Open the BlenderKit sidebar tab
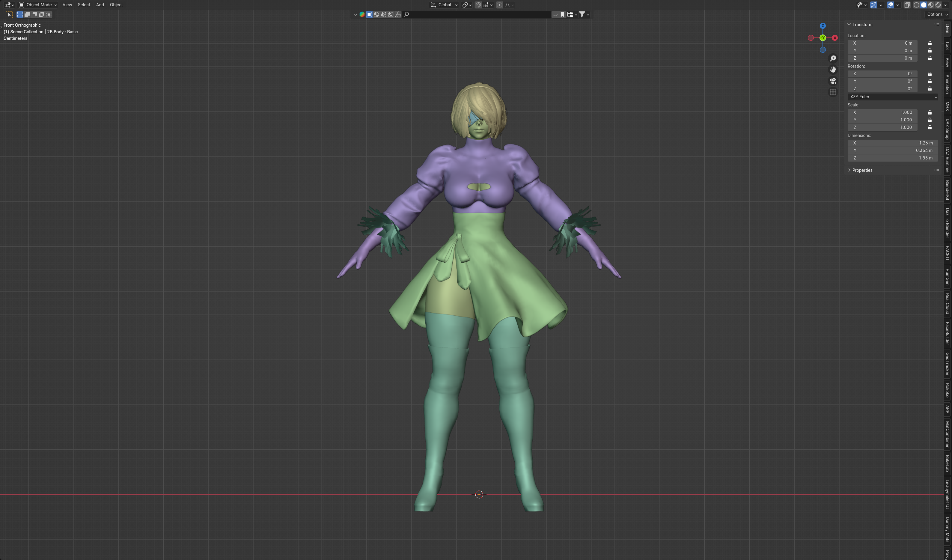This screenshot has height=560, width=952. tap(948, 190)
